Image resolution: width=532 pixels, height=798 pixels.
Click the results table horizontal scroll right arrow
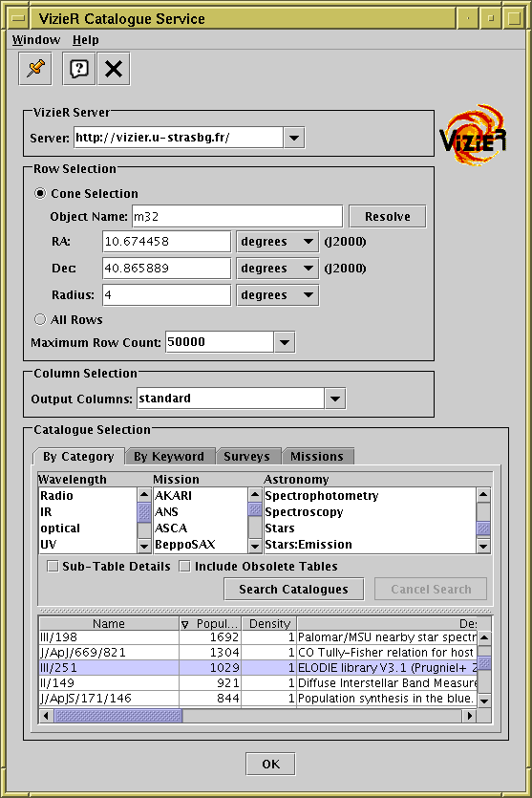point(470,716)
